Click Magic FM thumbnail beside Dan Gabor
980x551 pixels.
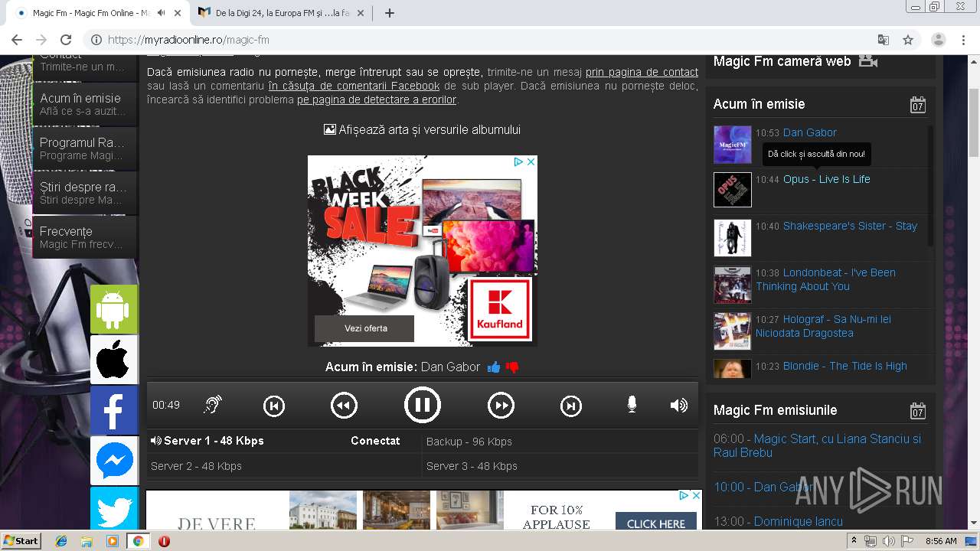[733, 145]
